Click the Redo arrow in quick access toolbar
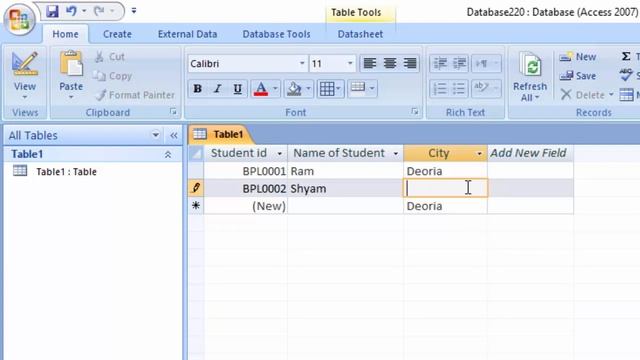 click(99, 11)
